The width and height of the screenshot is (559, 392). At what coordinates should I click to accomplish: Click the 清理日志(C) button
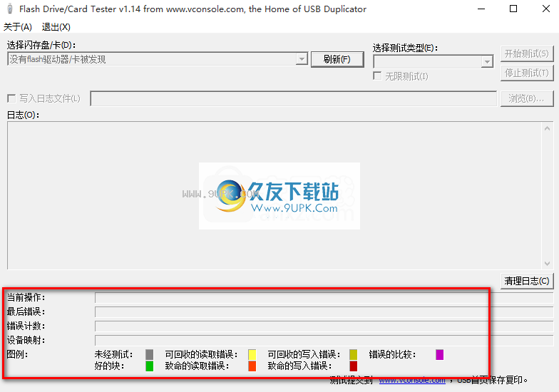[526, 281]
